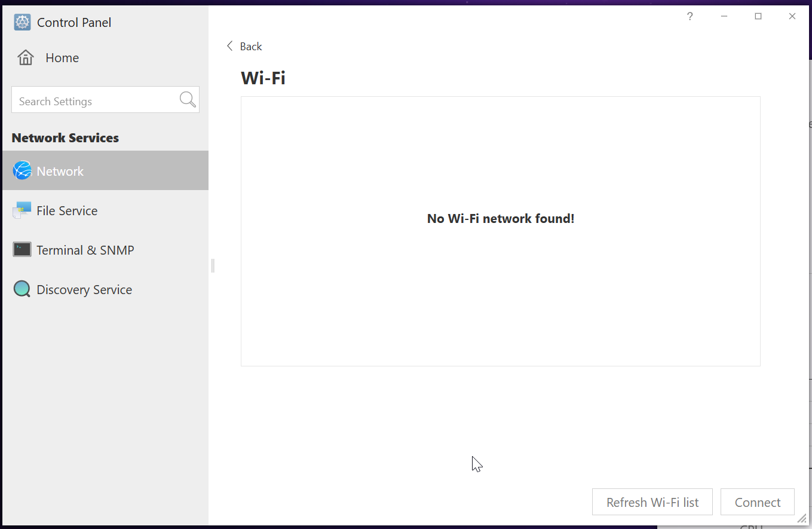
Task: Click the Connect button
Action: (758, 502)
